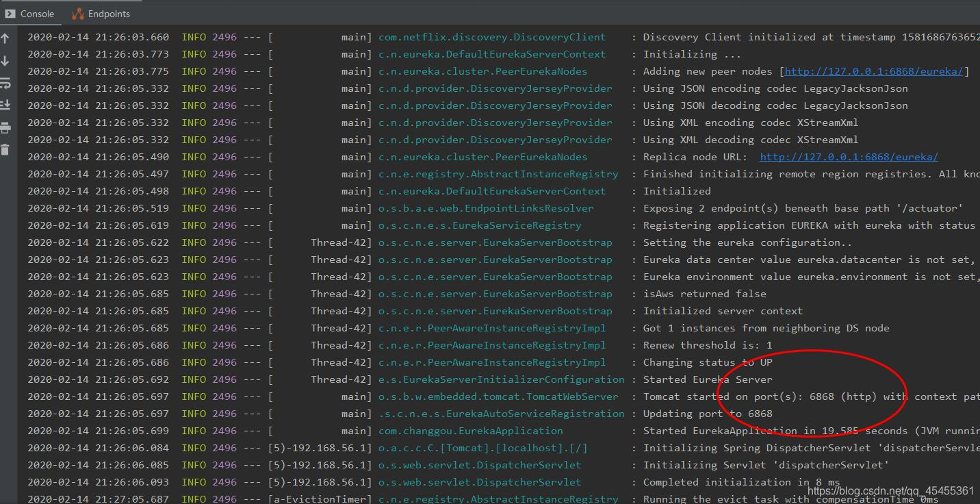980x504 pixels.
Task: Click the 'Discovery Client initialized at timestamp' message
Action: pyautogui.click(x=811, y=37)
